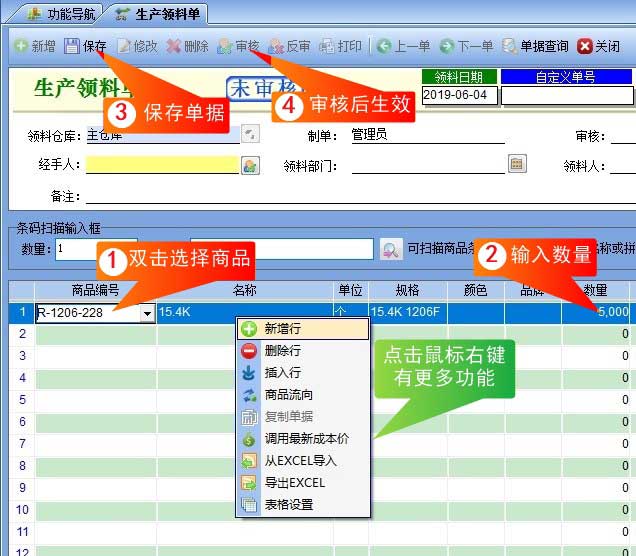Choose 新增行 from context menu

click(x=303, y=328)
